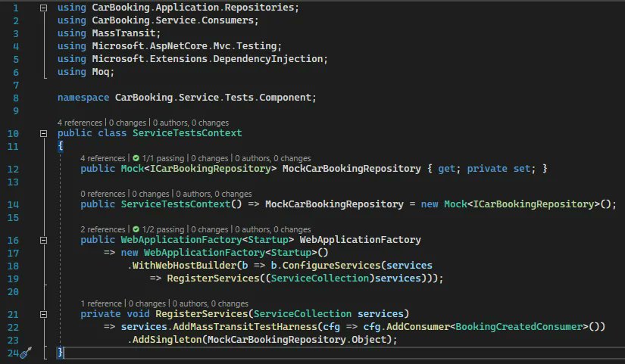The height and width of the screenshot is (364, 625).
Task: Click 'AddSingleton' method call on line 23
Action: coord(167,339)
